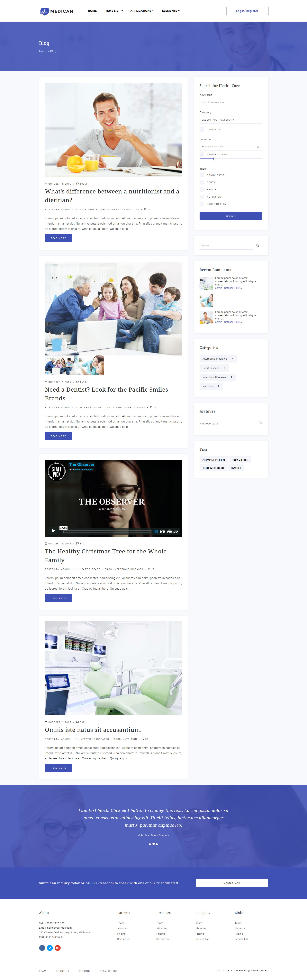Expand the Applications menu
This screenshot has height=980, width=307.
coord(142,11)
